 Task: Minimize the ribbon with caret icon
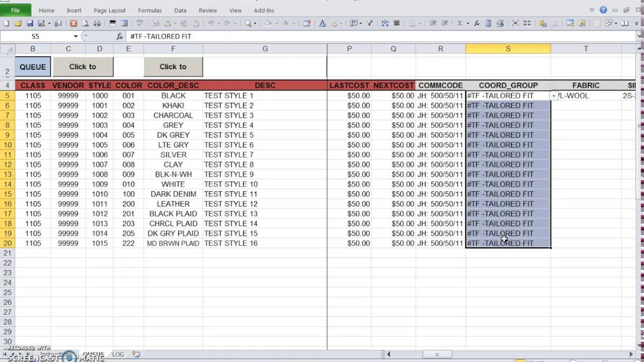coord(592,10)
